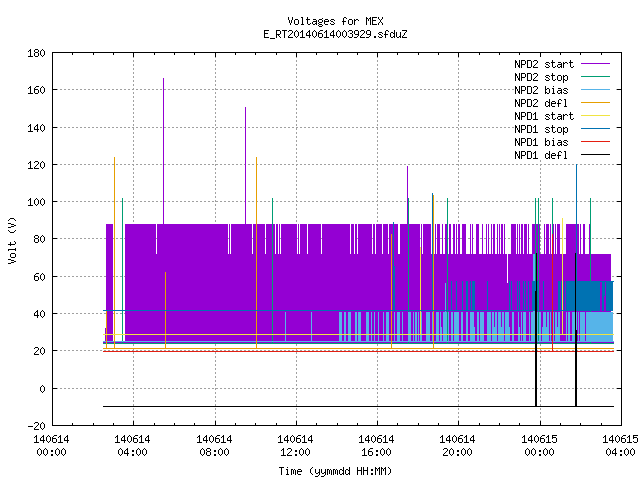Click the 'NPD1 start' legend label

(544, 116)
